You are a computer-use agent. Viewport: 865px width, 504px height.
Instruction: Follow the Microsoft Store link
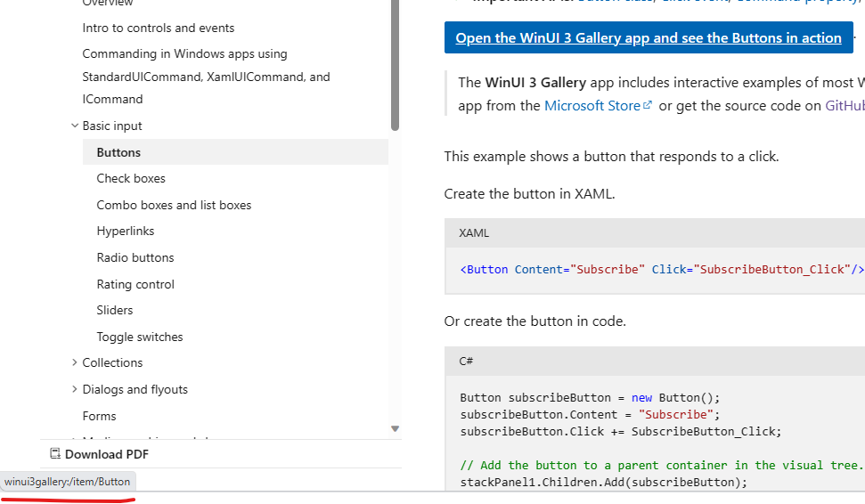[592, 106]
